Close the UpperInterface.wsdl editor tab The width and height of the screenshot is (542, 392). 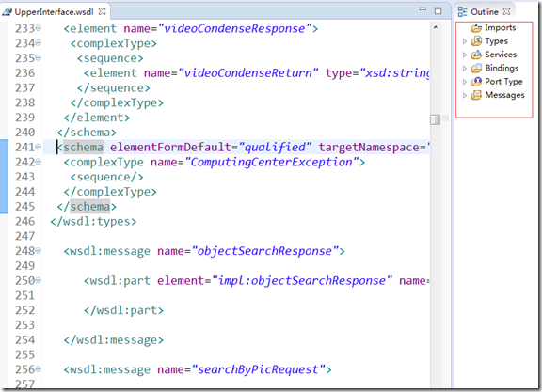point(102,11)
